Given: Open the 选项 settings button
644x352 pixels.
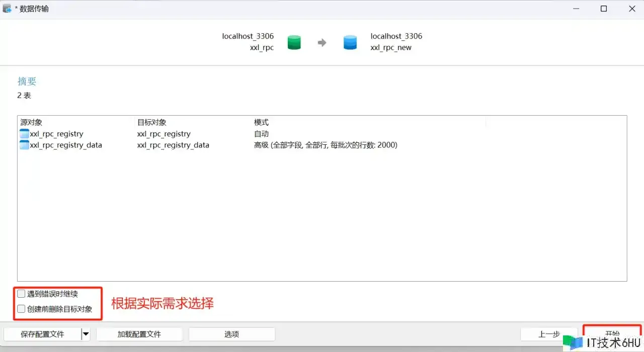Looking at the screenshot, I should pyautogui.click(x=231, y=334).
